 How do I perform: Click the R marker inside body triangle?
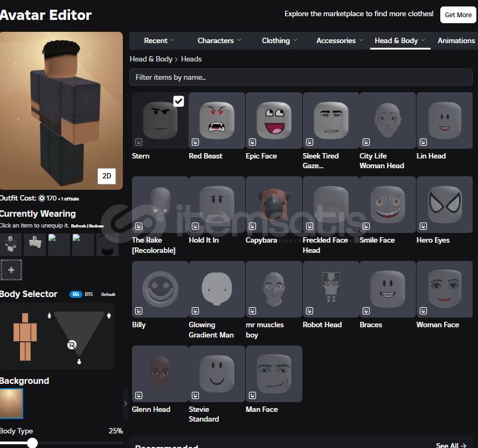click(72, 345)
